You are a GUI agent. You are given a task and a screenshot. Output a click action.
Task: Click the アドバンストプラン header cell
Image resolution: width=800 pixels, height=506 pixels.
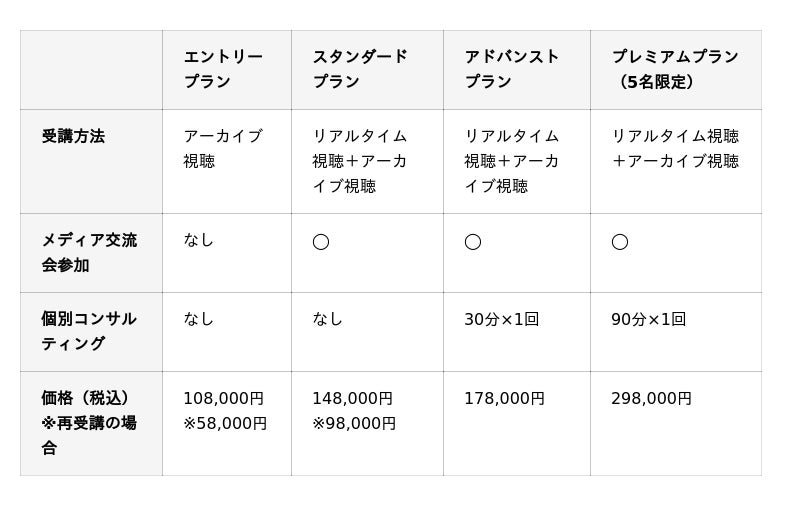click(512, 69)
